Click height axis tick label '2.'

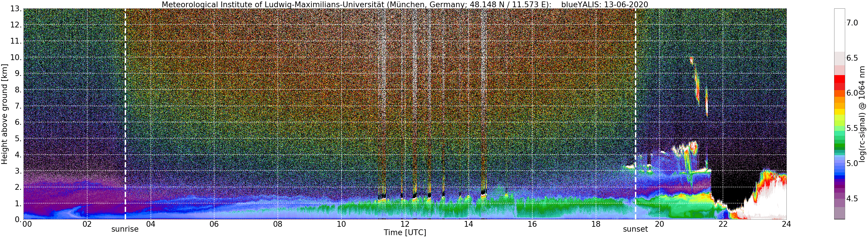point(18,187)
